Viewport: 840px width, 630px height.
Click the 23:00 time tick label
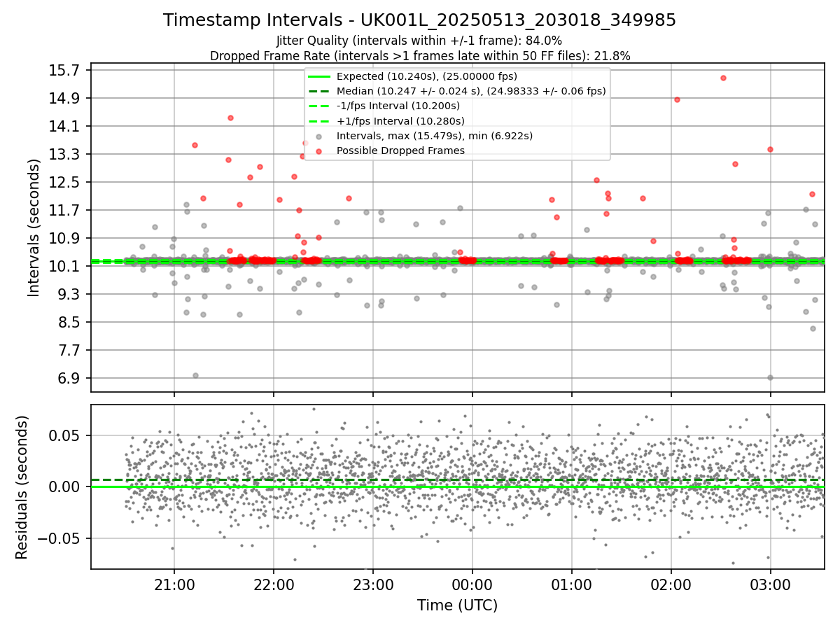click(x=373, y=584)
